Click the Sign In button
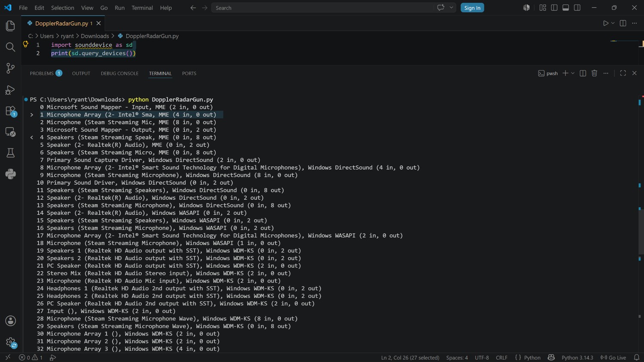The width and height of the screenshot is (644, 362). (472, 8)
